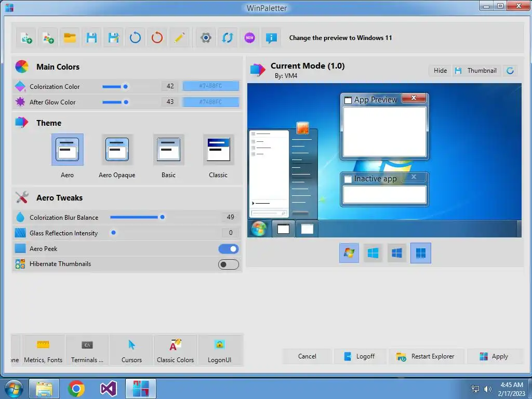Click the After Glow Color value 43 field
The width and height of the screenshot is (532, 399).
coord(170,102)
